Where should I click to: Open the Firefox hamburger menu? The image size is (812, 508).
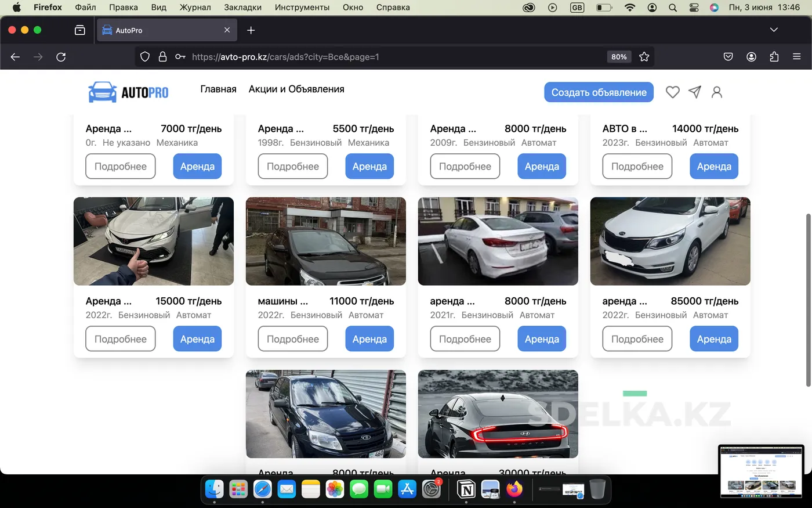[x=796, y=57]
